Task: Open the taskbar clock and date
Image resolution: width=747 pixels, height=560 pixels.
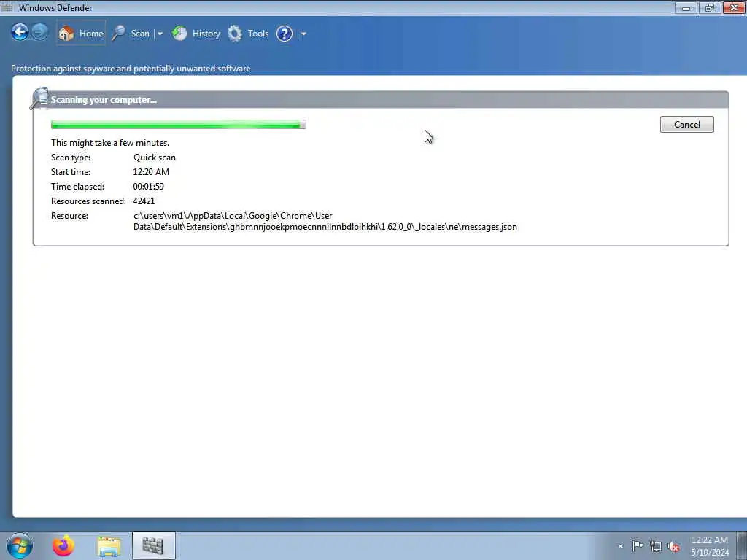Action: tap(709, 546)
